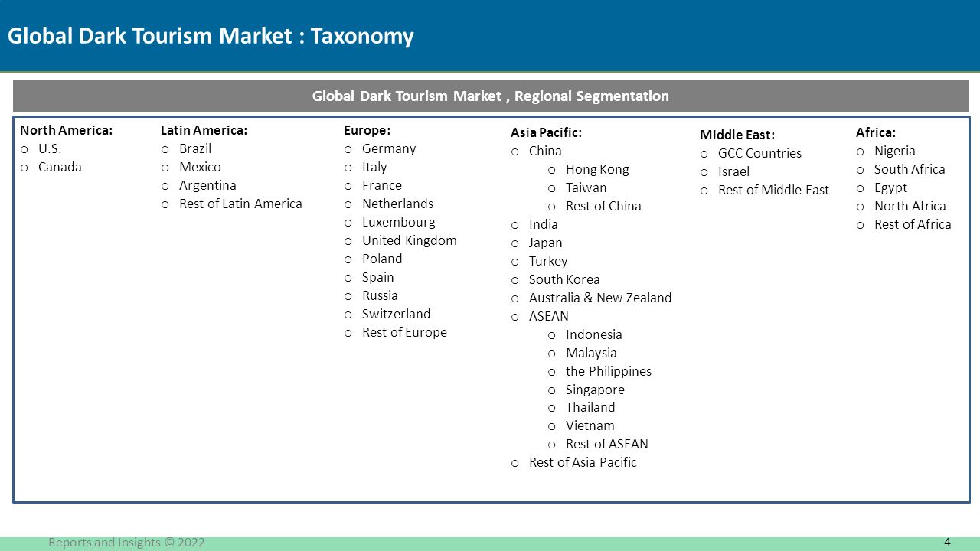Select 'Israel' under Middle East
The image size is (980, 551).
(x=733, y=171)
